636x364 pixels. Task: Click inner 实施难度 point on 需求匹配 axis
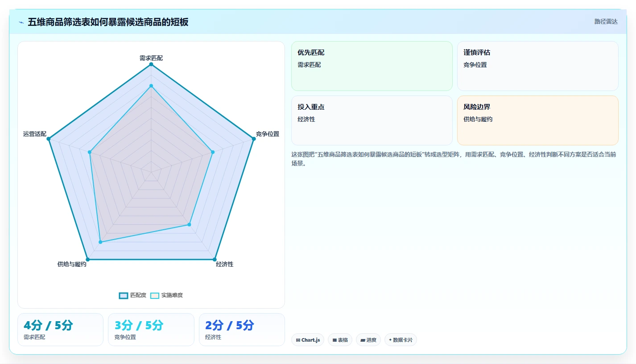(x=151, y=86)
